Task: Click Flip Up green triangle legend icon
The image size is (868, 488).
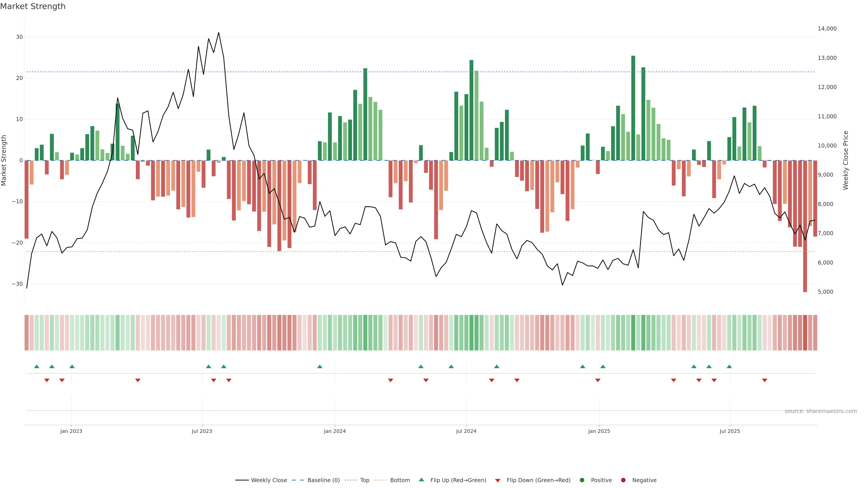Action: (x=421, y=480)
